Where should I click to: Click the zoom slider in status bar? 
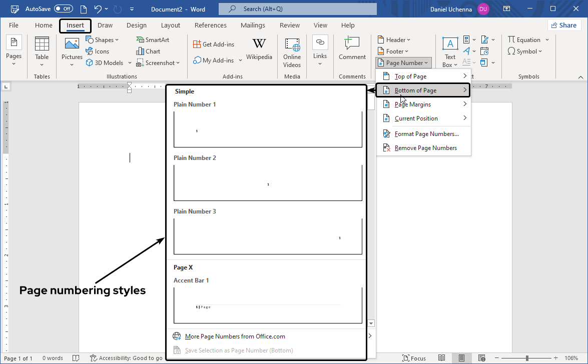[x=526, y=358]
